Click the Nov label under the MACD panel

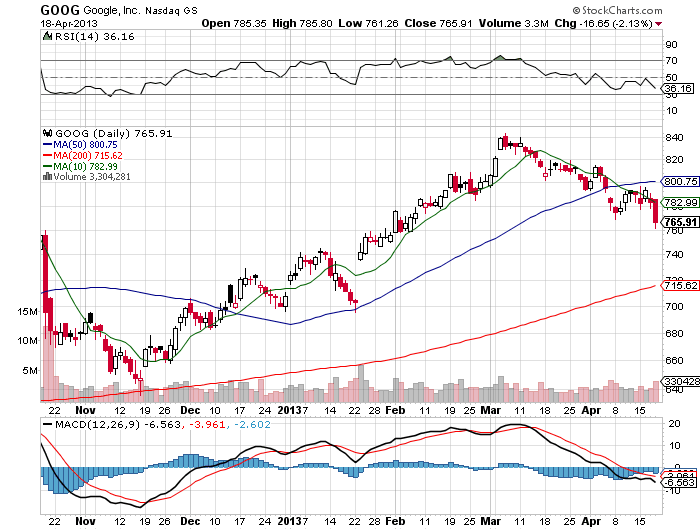pos(85,521)
